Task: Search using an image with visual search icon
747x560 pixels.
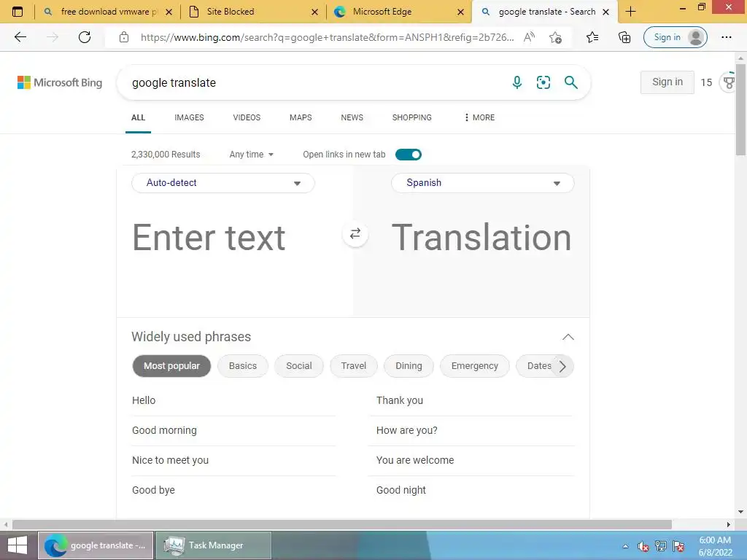Action: click(x=543, y=82)
